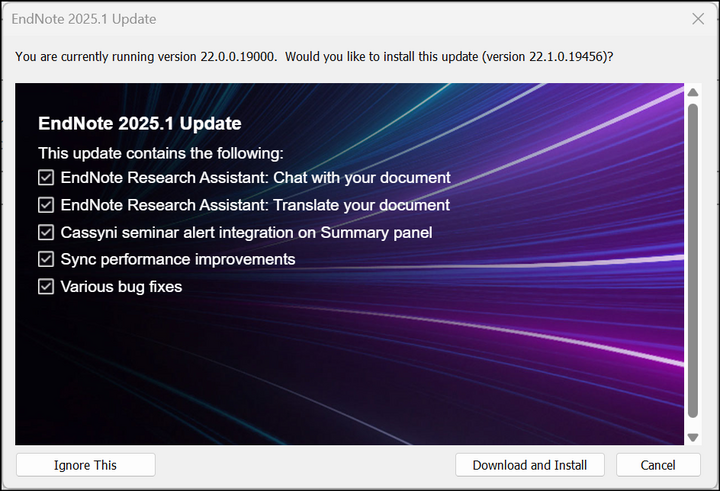Click the release notes vertical scrollbar thumb

pos(693,261)
